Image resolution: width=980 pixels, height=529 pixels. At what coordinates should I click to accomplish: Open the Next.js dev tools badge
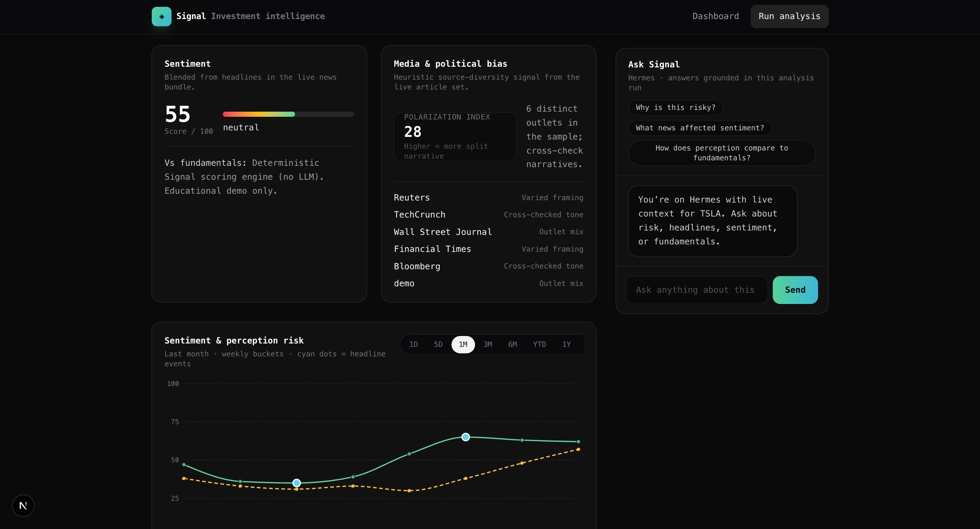click(x=23, y=506)
